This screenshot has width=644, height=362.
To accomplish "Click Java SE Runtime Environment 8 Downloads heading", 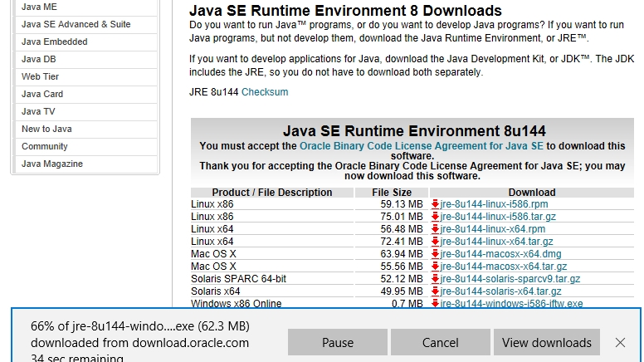I will pyautogui.click(x=345, y=10).
